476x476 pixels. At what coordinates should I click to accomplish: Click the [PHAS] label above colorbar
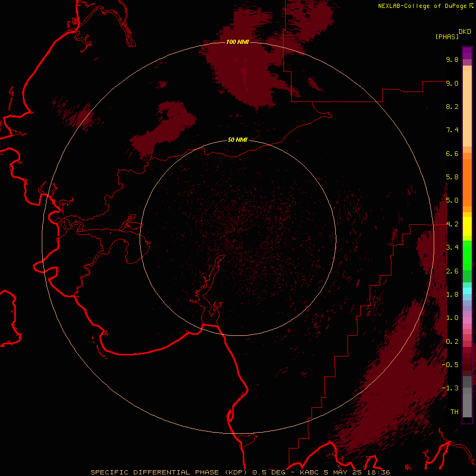click(x=447, y=36)
